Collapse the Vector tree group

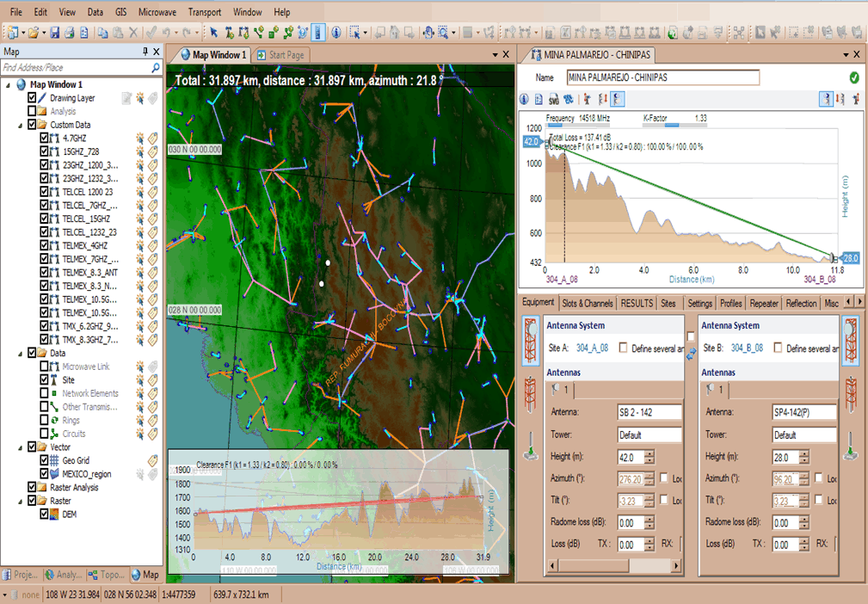coord(21,447)
